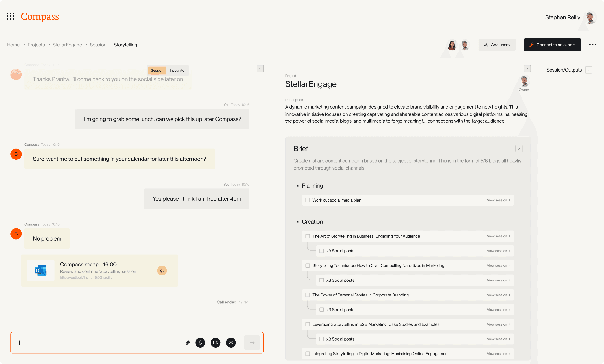Viewport: 604px width, 364px height.
Task: Send the message using the arrow button
Action: point(252,343)
